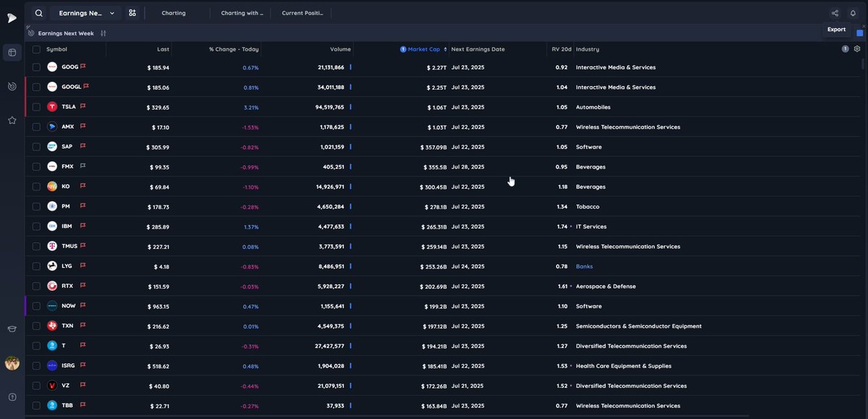Open the filter sliders next to Earnings Next Week
Viewport: 868px width, 419px height.
coord(103,33)
